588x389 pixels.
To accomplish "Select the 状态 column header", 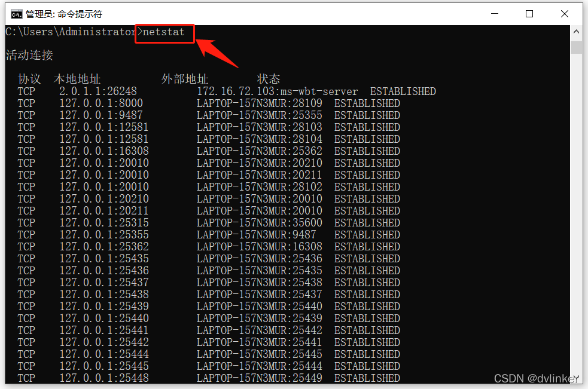I will click(x=269, y=79).
